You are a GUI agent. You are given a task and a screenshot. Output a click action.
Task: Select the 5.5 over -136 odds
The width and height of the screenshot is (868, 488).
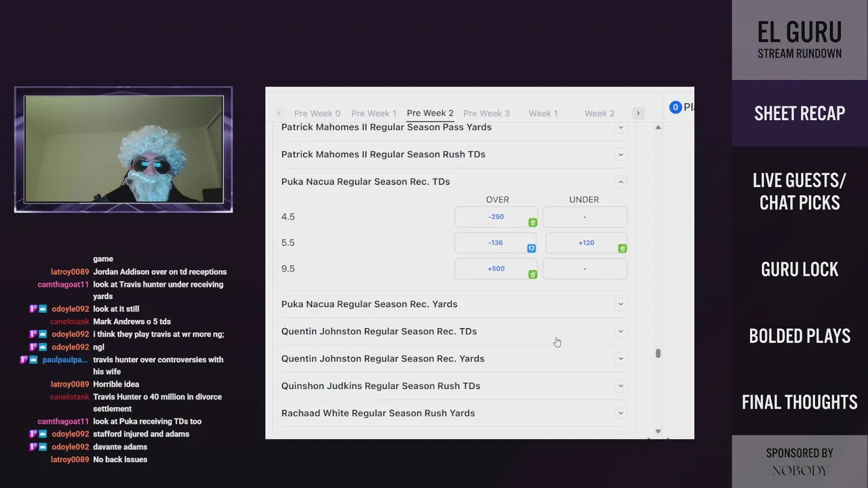pos(496,243)
